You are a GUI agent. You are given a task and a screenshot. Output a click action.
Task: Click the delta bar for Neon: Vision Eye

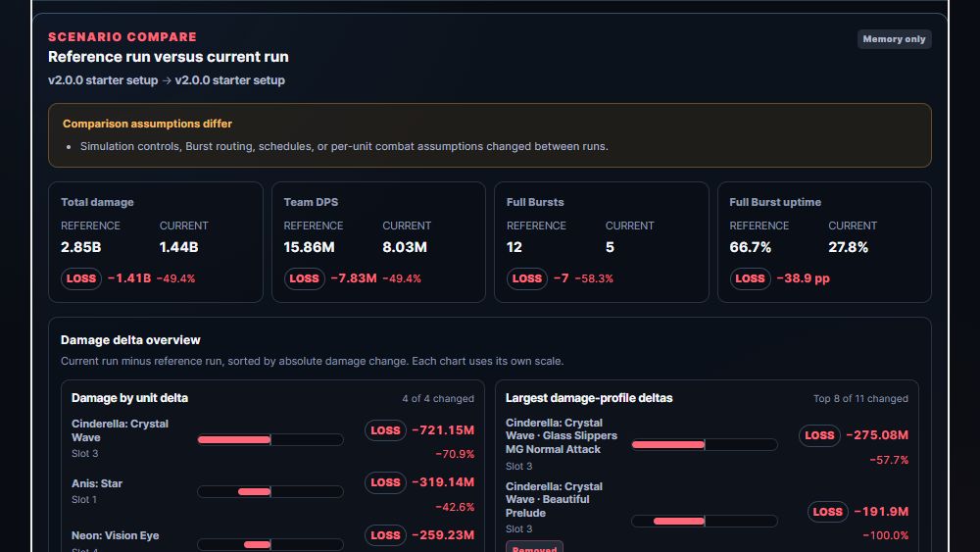click(270, 544)
